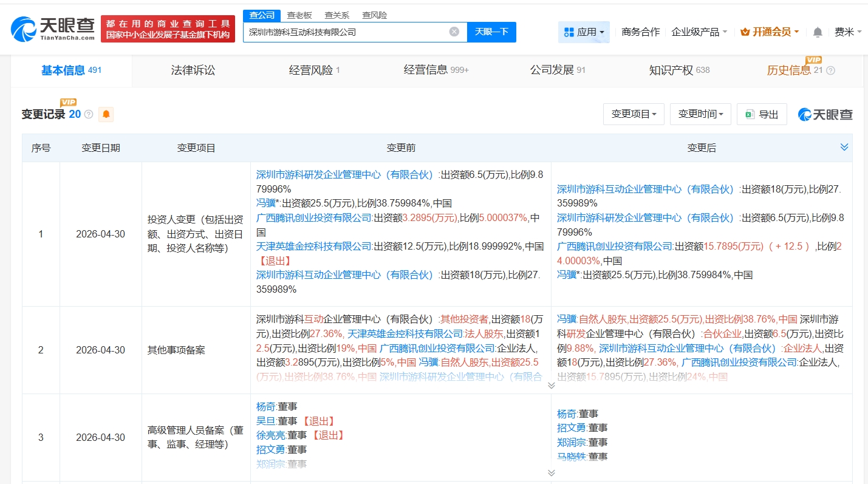This screenshot has height=484, width=868.
Task: Clear the search box with the X icon
Action: (x=454, y=32)
